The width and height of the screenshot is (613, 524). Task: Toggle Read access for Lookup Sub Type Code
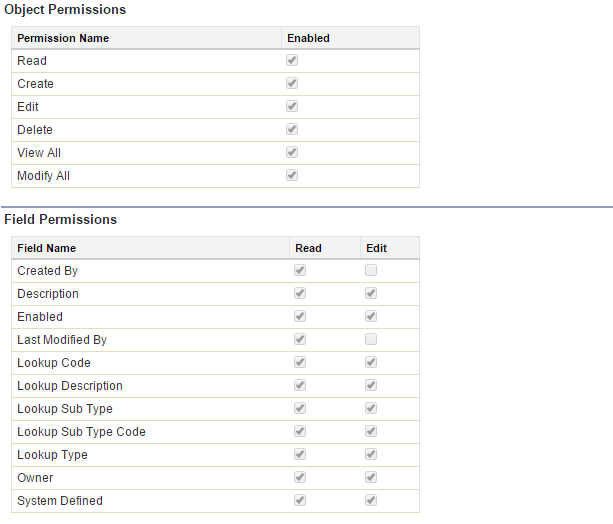pyautogui.click(x=300, y=431)
